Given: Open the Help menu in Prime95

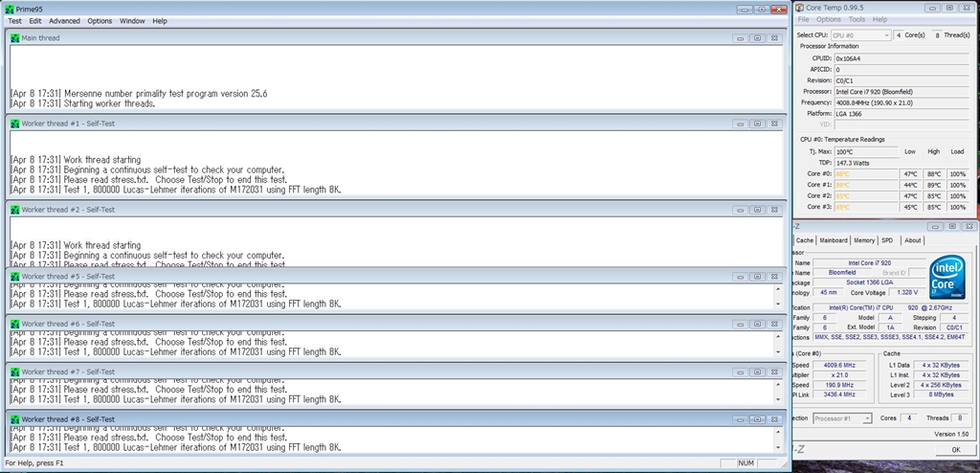Looking at the screenshot, I should tap(160, 21).
